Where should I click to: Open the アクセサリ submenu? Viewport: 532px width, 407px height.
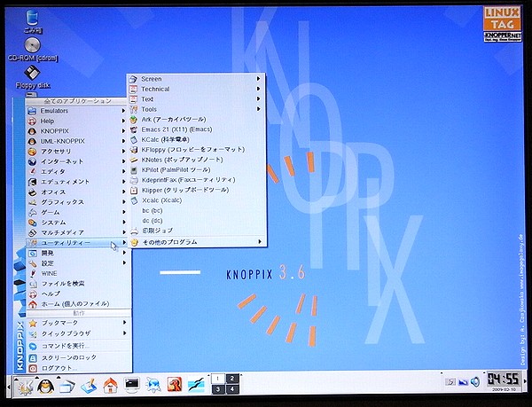point(77,152)
